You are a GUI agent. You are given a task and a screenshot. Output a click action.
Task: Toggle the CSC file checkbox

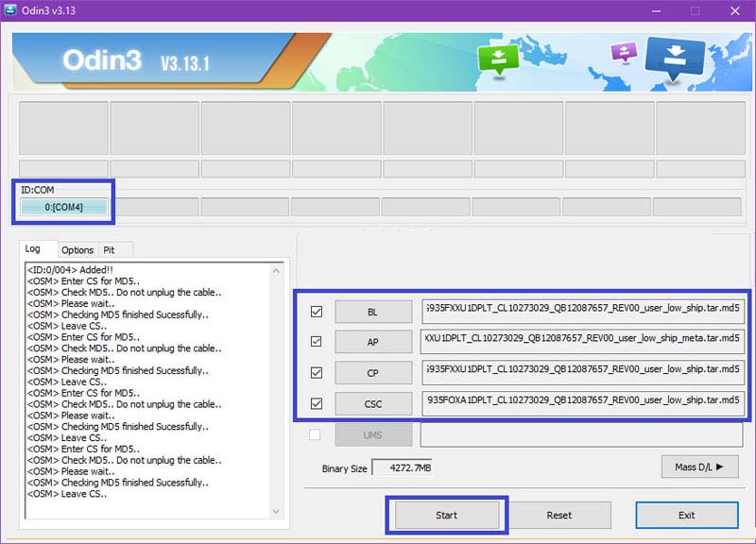point(316,403)
